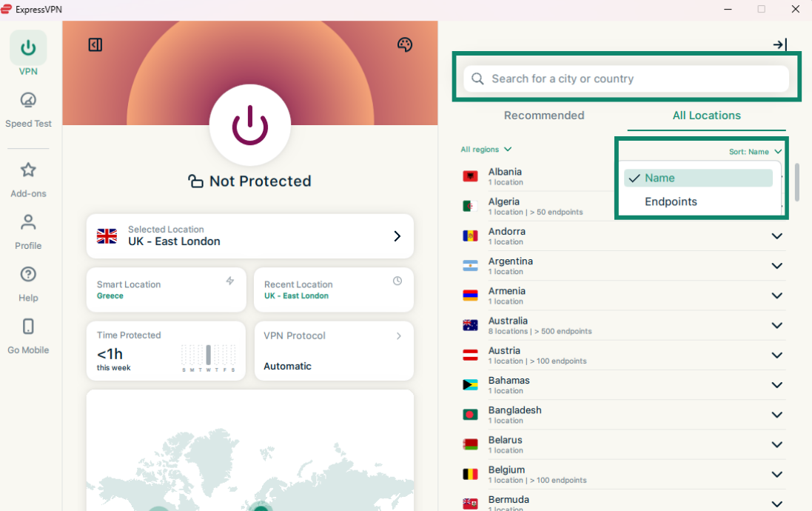Open the Selected Location UK - East London

click(249, 236)
